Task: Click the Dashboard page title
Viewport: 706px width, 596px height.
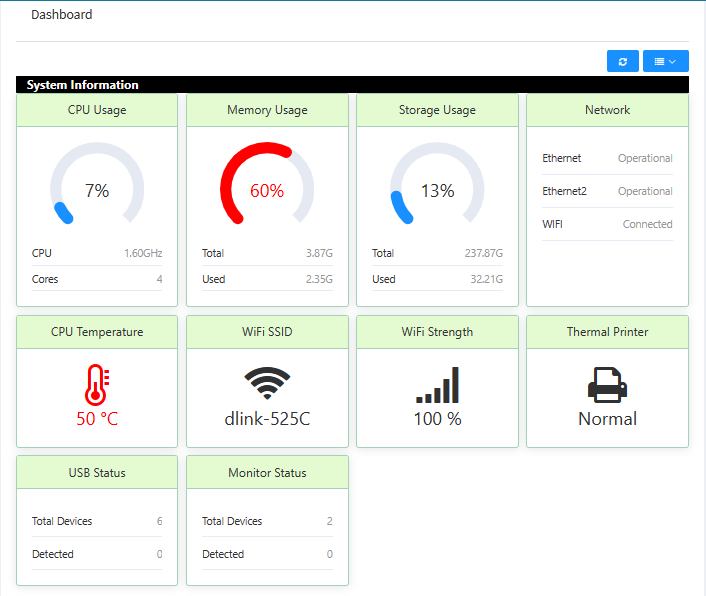Action: pyautogui.click(x=62, y=15)
